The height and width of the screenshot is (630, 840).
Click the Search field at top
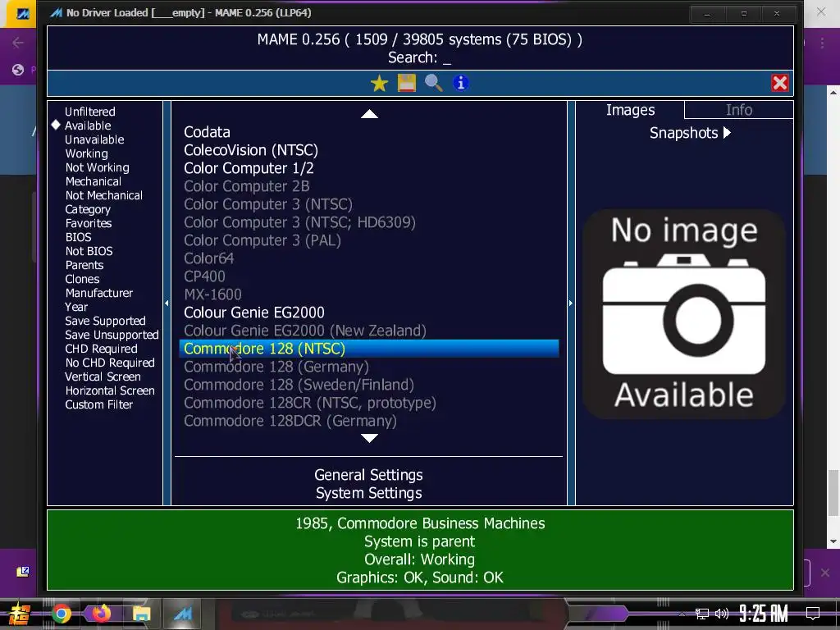coord(419,57)
